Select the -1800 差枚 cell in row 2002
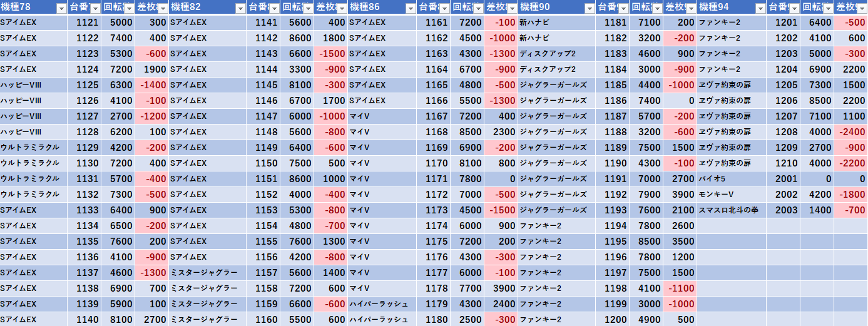The image size is (868, 326). tap(851, 195)
